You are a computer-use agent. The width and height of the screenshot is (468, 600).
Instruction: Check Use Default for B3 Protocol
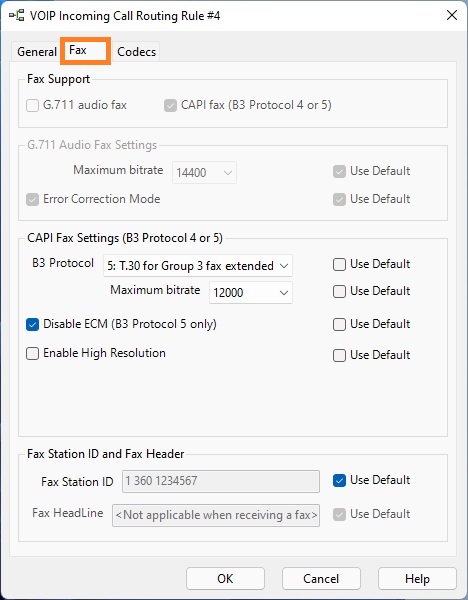pyautogui.click(x=339, y=264)
